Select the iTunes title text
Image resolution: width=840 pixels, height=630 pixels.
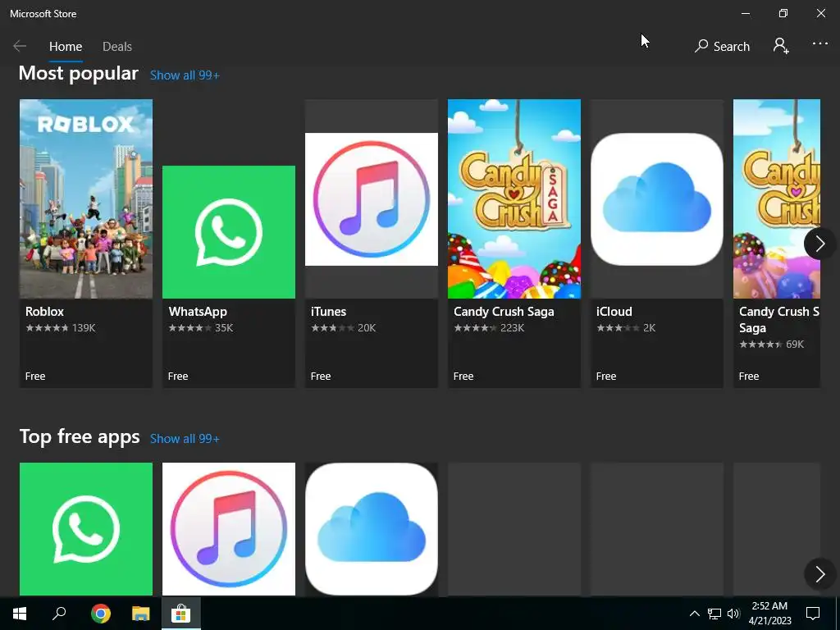point(328,311)
